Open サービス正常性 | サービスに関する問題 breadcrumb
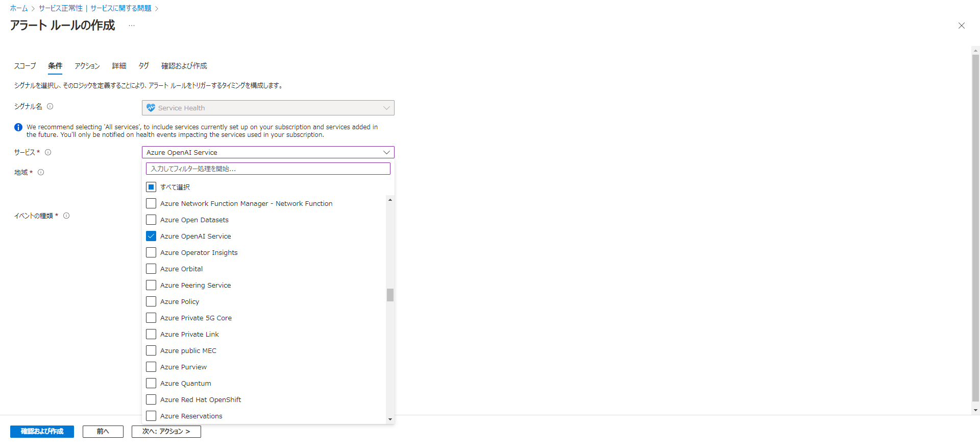The image size is (980, 448). coord(95,8)
